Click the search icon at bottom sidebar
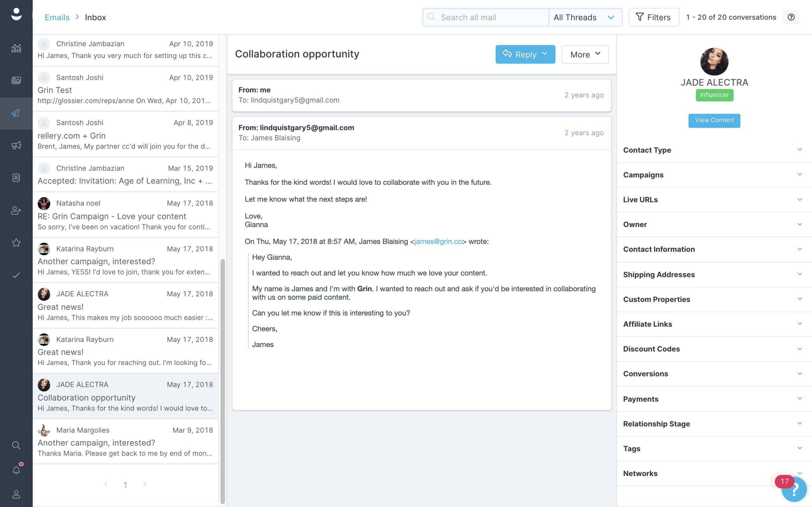The image size is (812, 507). click(x=16, y=445)
